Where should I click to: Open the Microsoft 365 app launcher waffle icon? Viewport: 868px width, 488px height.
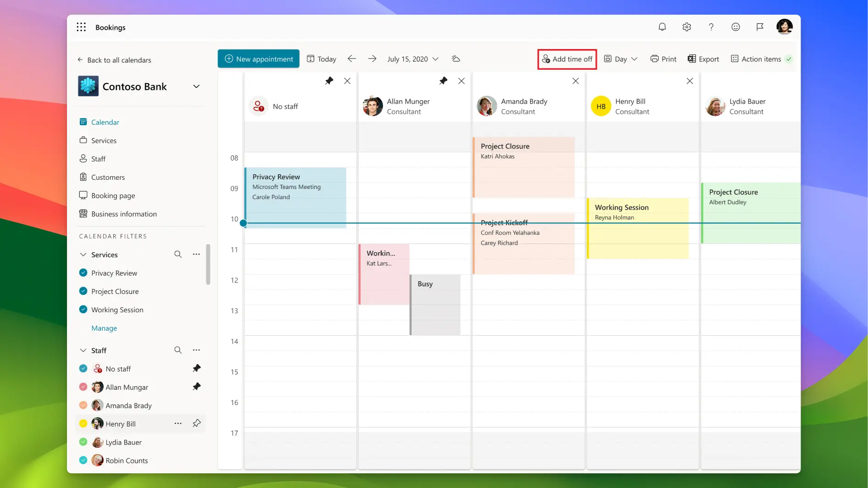click(x=81, y=27)
